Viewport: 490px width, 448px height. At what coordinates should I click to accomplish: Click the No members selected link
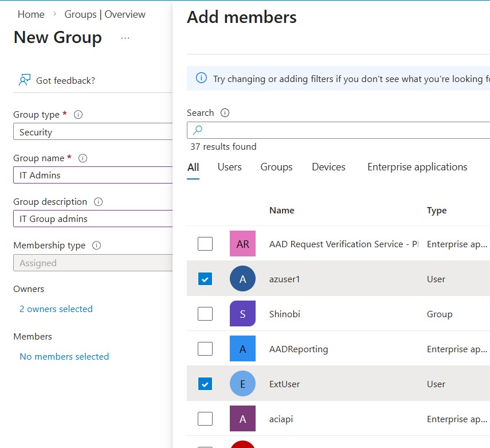coord(64,356)
